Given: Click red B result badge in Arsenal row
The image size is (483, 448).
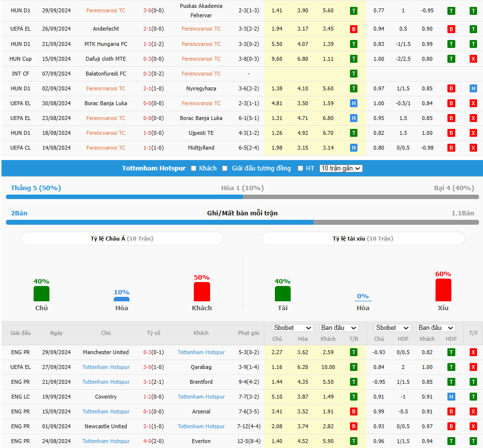Looking at the screenshot, I should click(x=353, y=411).
